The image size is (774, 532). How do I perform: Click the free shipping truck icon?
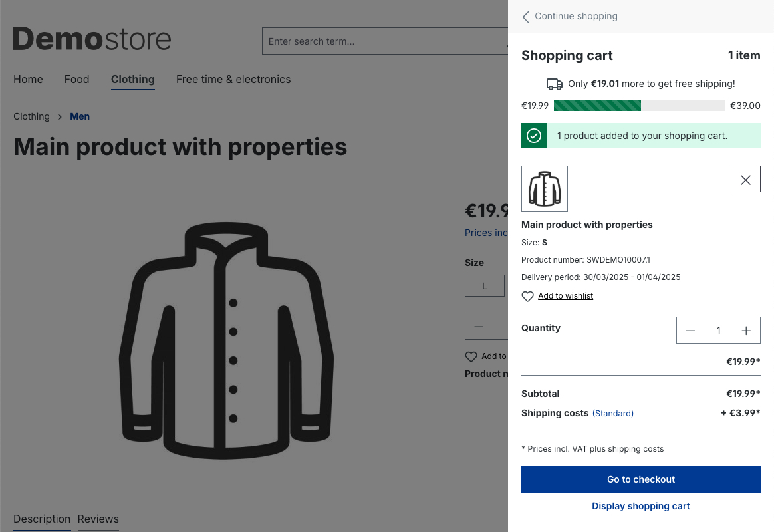[554, 84]
